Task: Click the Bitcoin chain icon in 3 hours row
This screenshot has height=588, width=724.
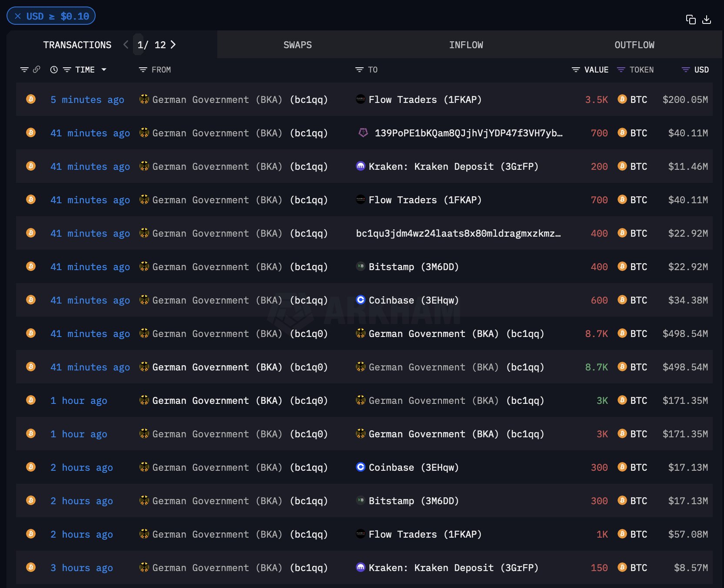Action: 31,567
